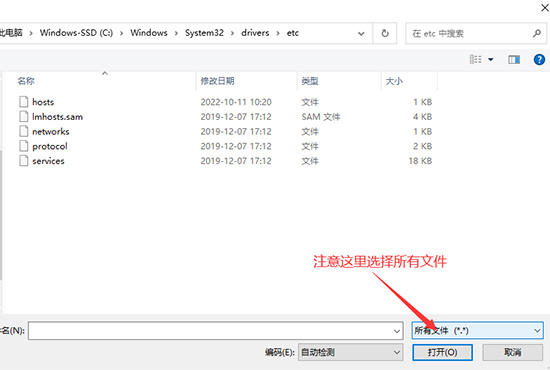
Task: Click the services file icon
Action: click(24, 161)
